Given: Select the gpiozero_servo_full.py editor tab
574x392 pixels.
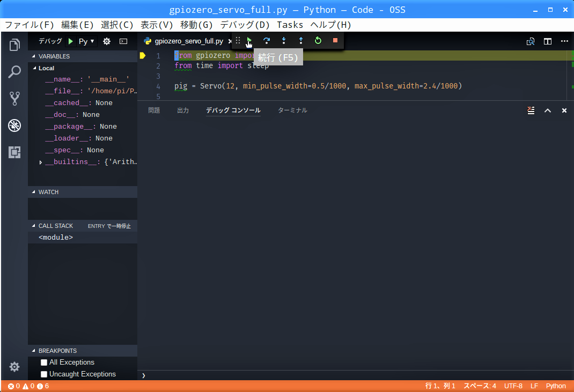Looking at the screenshot, I should pos(188,41).
